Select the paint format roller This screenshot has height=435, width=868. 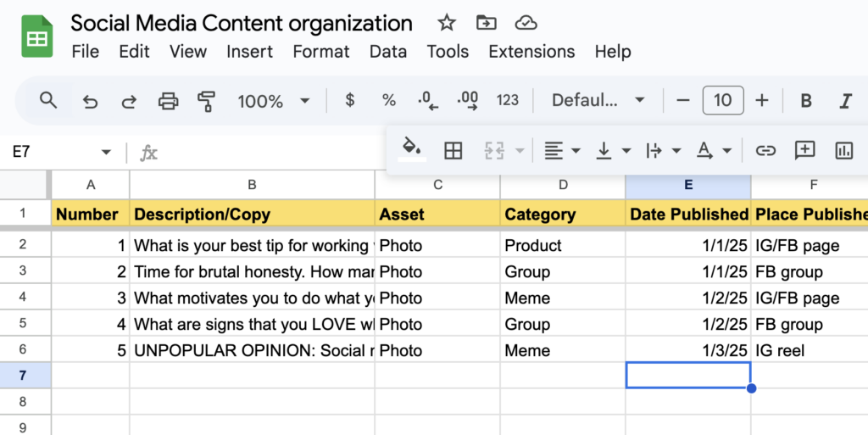[207, 101]
